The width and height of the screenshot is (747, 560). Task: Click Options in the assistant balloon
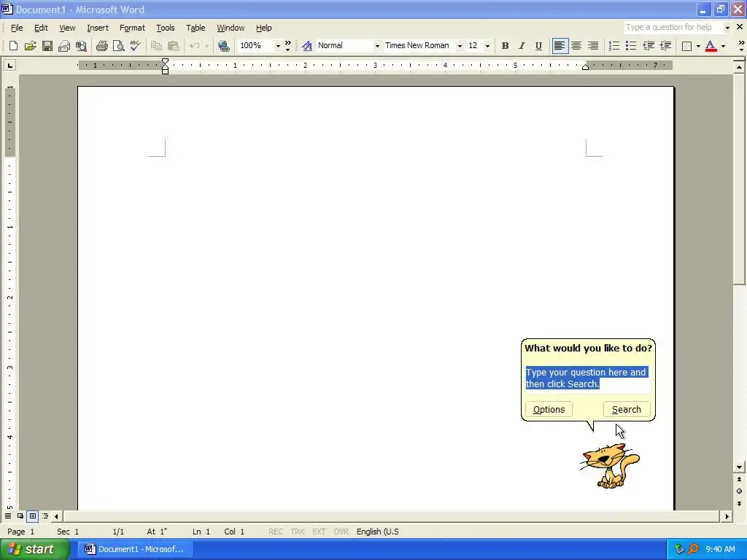click(x=549, y=410)
